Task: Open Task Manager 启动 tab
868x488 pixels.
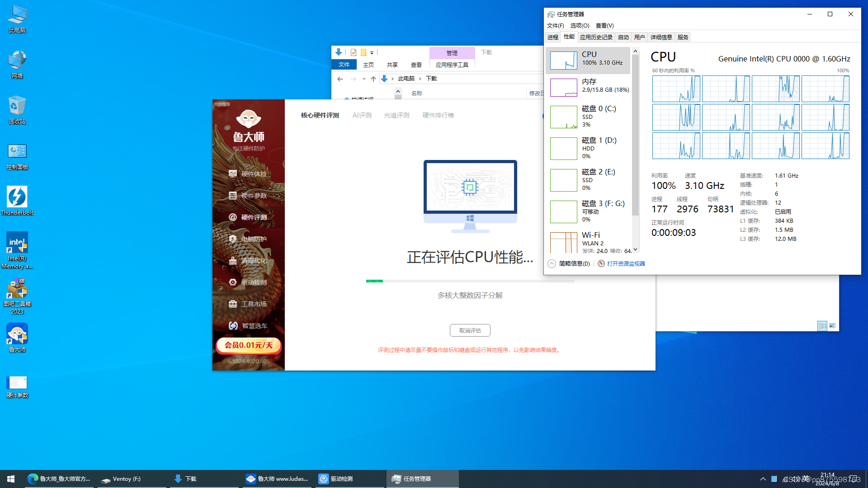Action: point(623,37)
